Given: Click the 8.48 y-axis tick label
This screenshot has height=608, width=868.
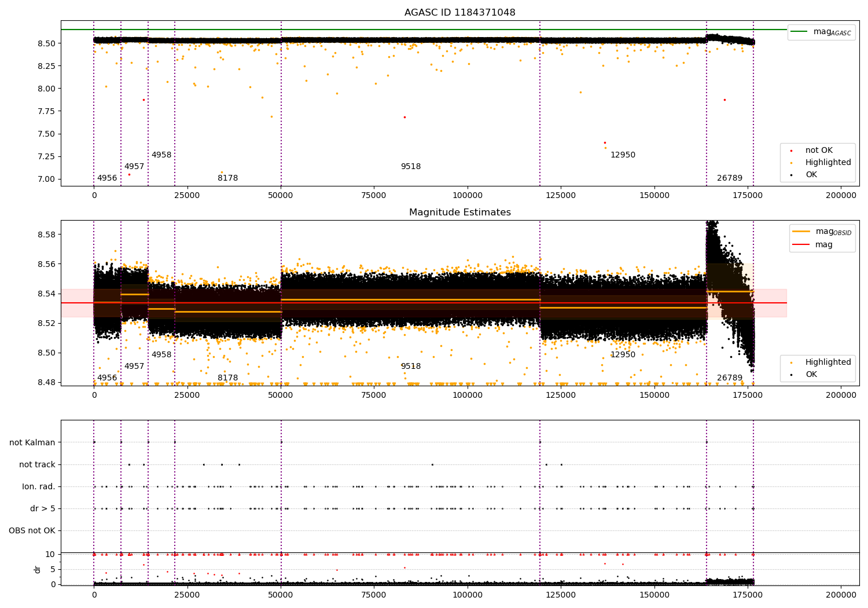Looking at the screenshot, I should click(47, 382).
